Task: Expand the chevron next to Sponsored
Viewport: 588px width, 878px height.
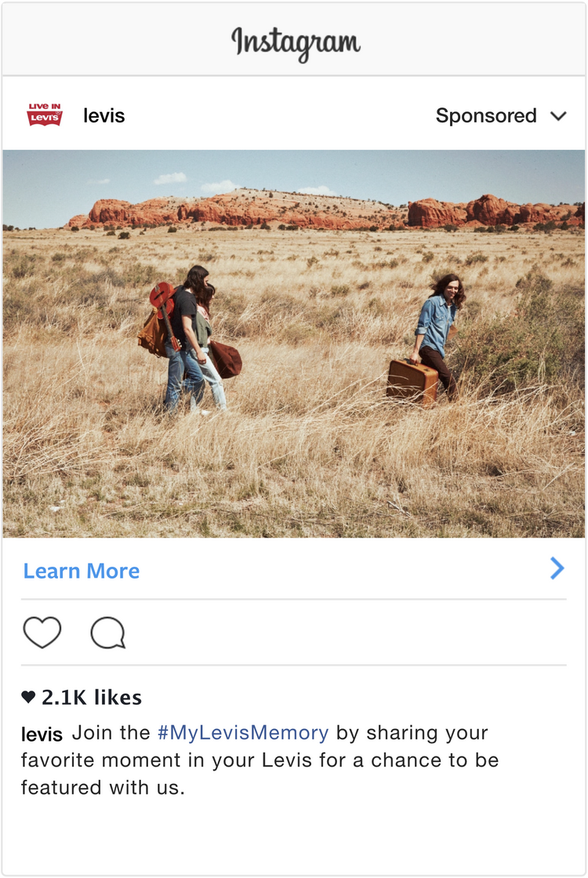Action: (558, 116)
